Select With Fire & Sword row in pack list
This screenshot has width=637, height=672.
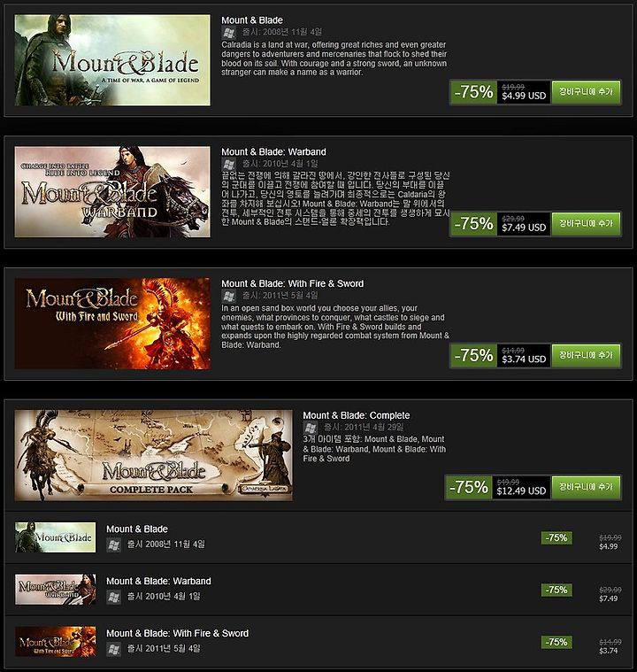[x=318, y=642]
